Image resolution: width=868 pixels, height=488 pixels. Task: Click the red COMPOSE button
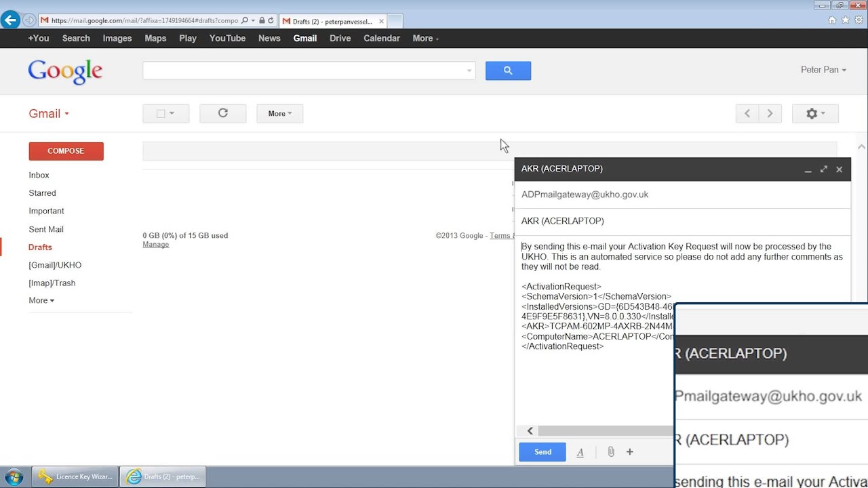[66, 151]
